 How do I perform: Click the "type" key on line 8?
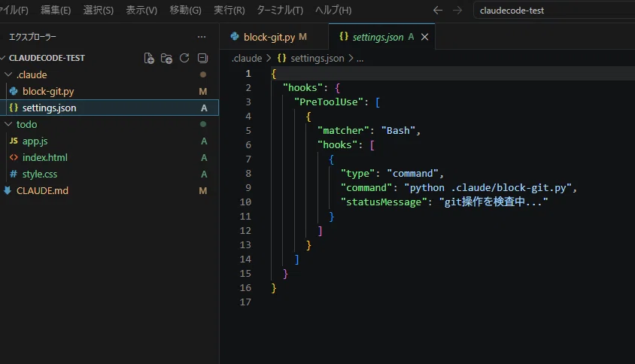[357, 174]
